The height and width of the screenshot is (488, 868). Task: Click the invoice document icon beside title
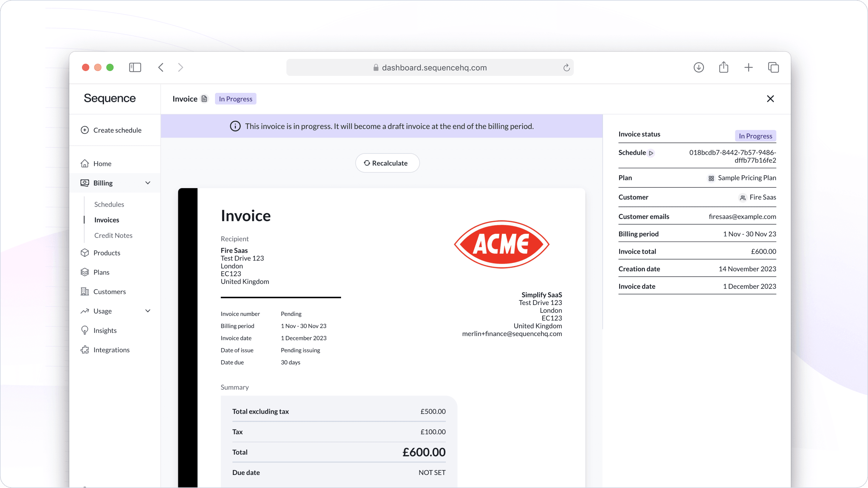click(204, 99)
